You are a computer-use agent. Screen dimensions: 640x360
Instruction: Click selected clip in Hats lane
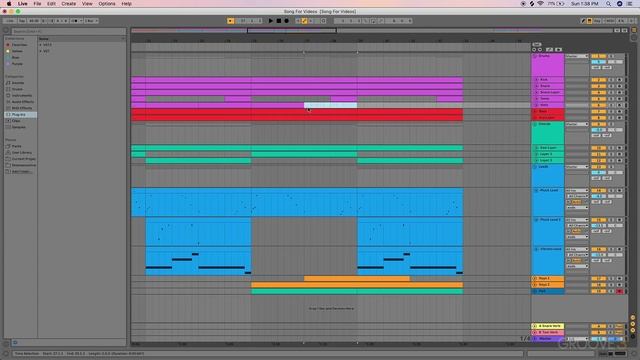pyautogui.click(x=331, y=105)
